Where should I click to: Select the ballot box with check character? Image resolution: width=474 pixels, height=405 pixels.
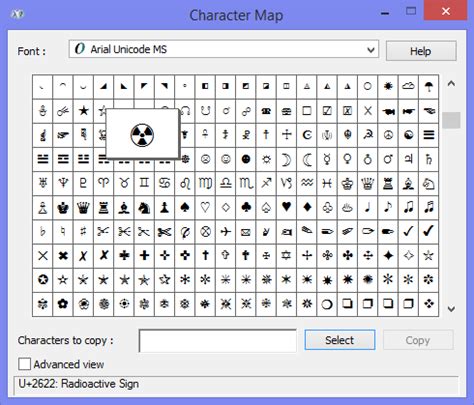[x=327, y=111]
